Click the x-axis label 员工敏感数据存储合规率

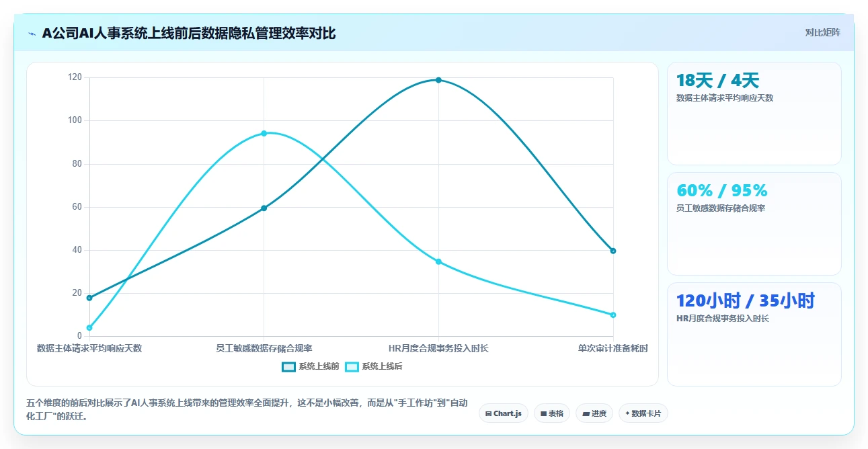tap(264, 348)
